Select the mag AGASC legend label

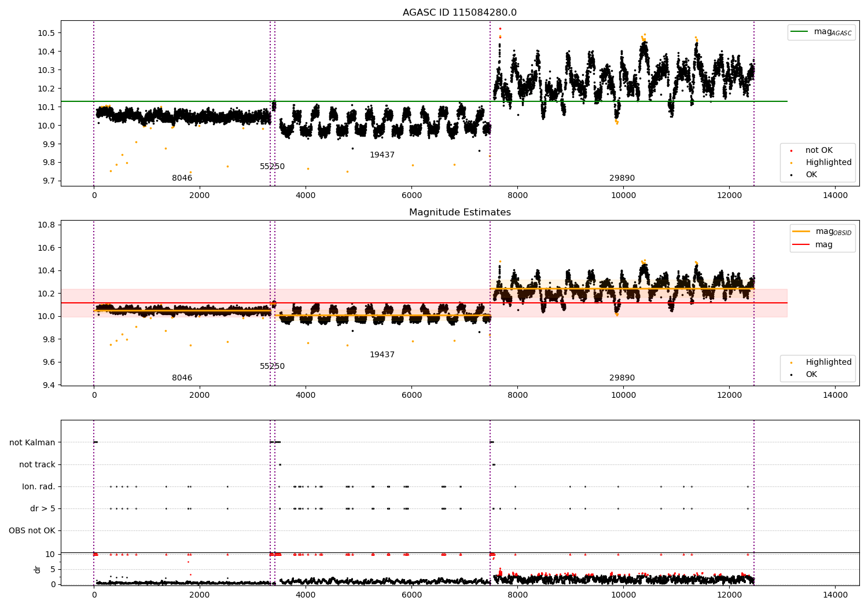[833, 32]
